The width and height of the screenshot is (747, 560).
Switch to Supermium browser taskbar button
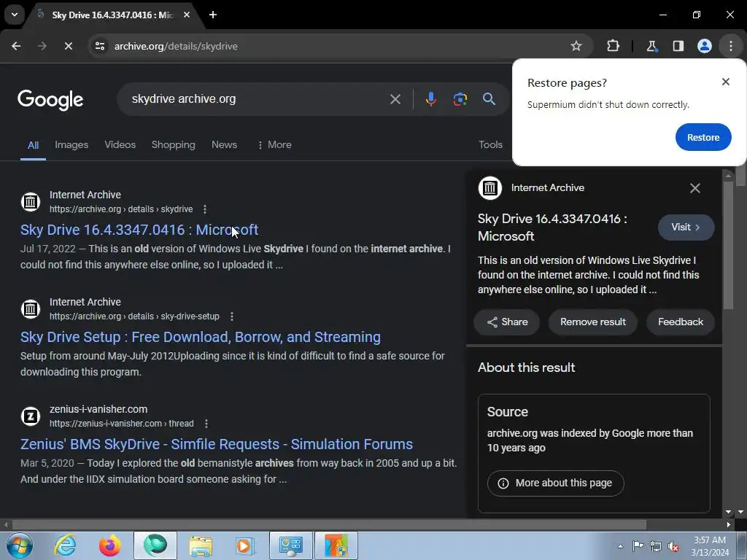click(155, 545)
